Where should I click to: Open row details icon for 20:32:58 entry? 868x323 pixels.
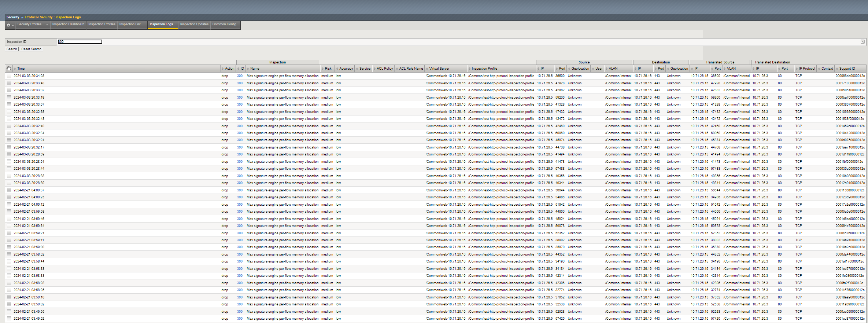tap(9, 112)
